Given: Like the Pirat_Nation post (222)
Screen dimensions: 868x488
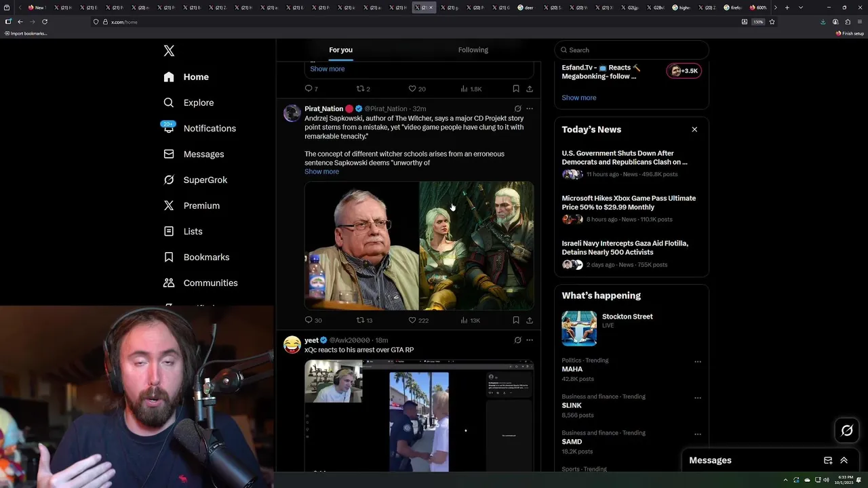Looking at the screenshot, I should tap(418, 321).
